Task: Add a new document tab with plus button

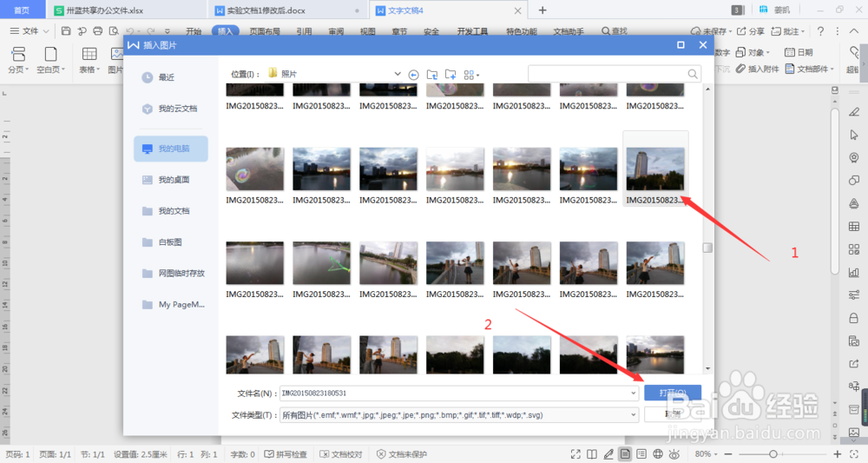Action: click(542, 10)
